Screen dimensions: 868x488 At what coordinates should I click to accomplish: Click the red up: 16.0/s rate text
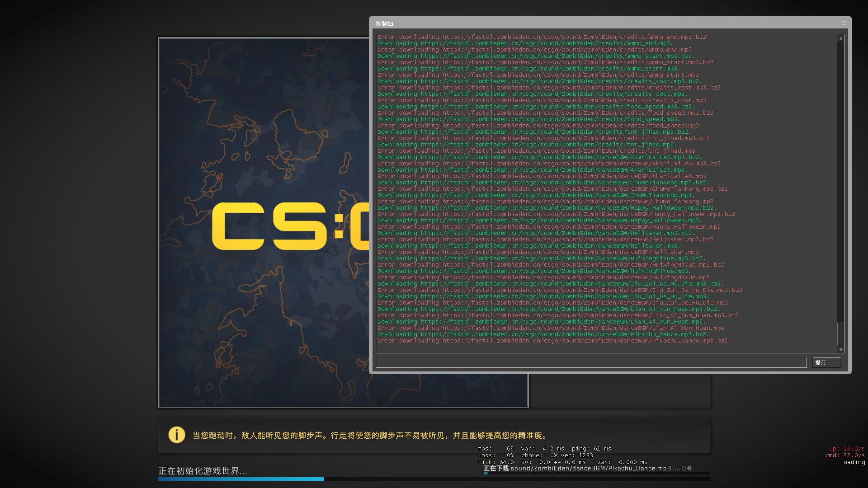click(x=847, y=449)
